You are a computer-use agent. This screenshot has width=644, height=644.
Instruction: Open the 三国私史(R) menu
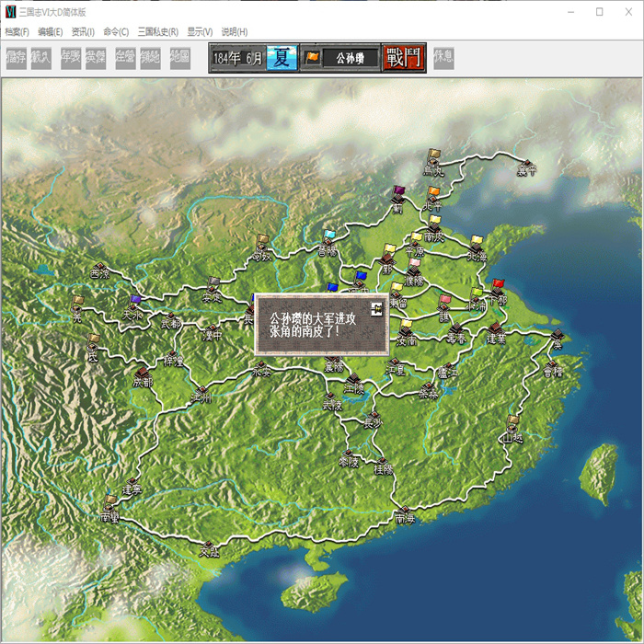click(157, 31)
